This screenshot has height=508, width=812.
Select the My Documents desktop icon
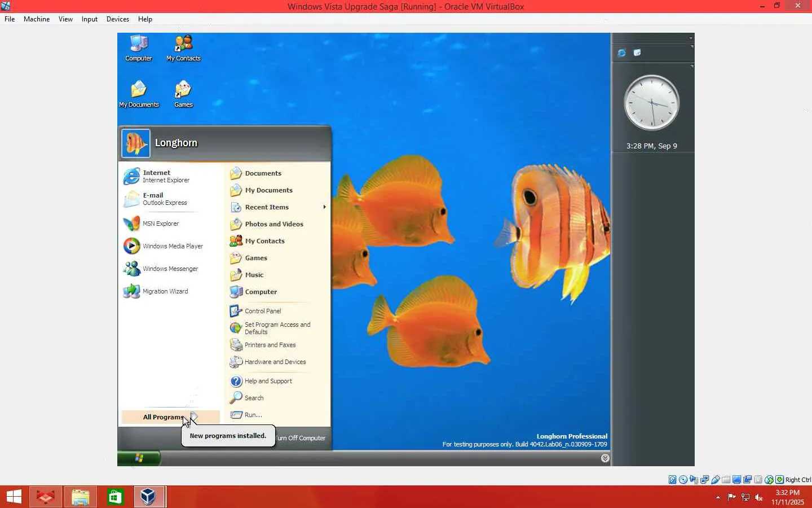click(x=139, y=94)
